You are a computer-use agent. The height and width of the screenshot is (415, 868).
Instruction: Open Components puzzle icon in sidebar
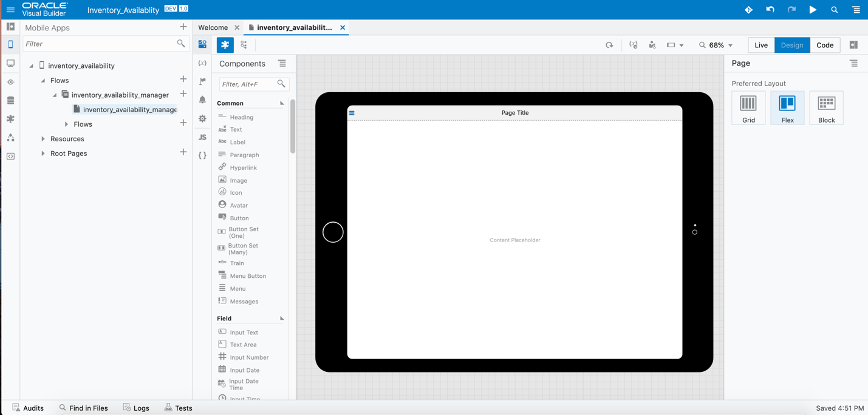10,119
